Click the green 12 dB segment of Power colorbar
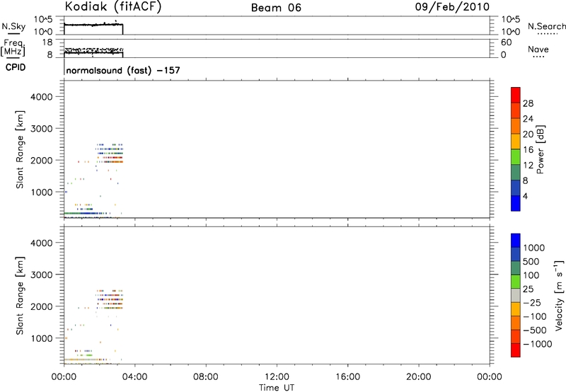566x392 pixels. click(516, 157)
